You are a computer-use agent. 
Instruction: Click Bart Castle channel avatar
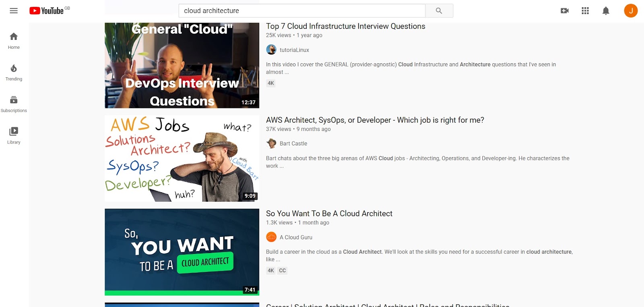[271, 143]
